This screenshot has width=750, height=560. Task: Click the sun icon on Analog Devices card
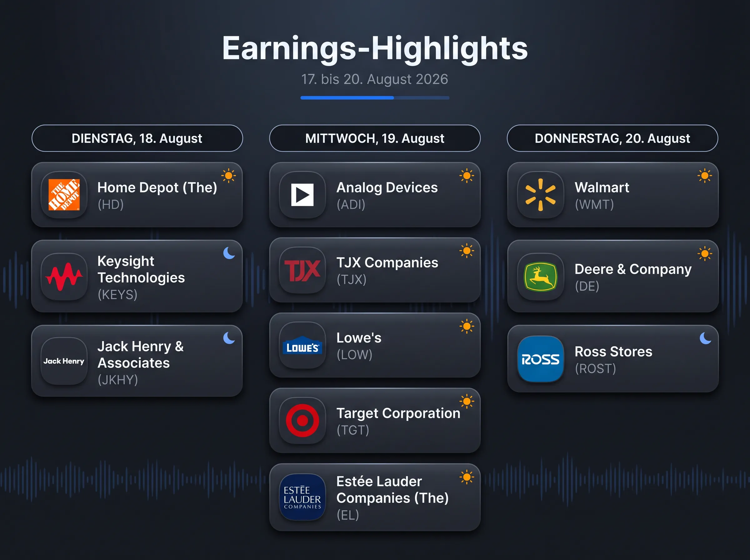coord(467,176)
